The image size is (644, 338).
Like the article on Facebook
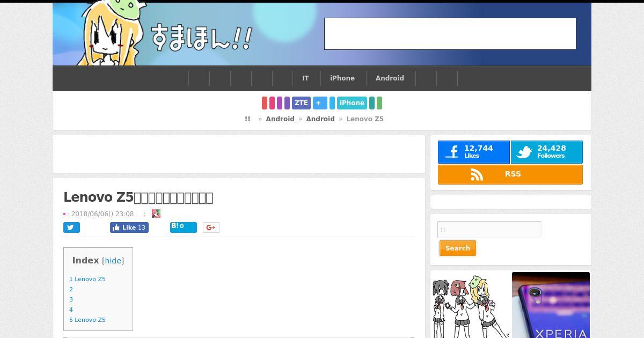(129, 227)
